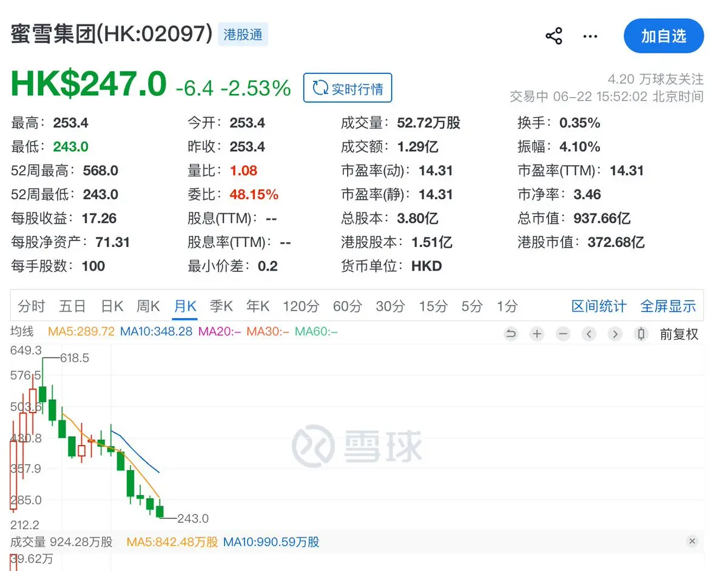Click 成交量 924.28万股 volume label

tap(62, 542)
